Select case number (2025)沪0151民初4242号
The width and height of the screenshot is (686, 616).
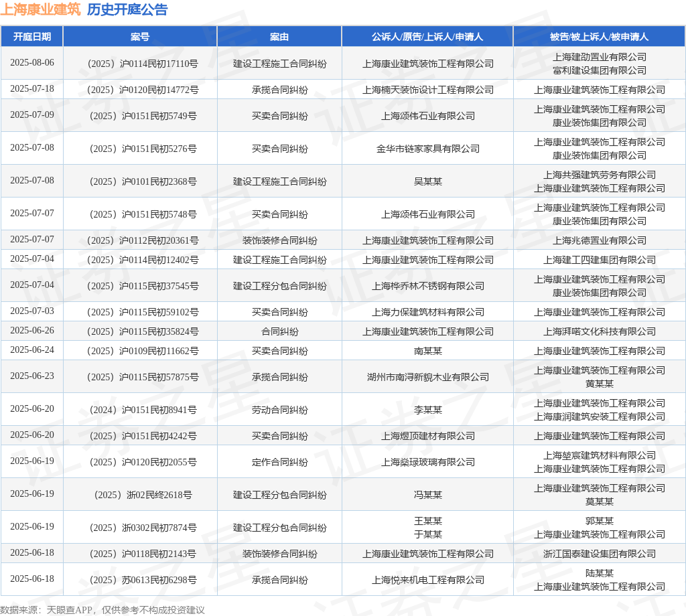(x=143, y=436)
